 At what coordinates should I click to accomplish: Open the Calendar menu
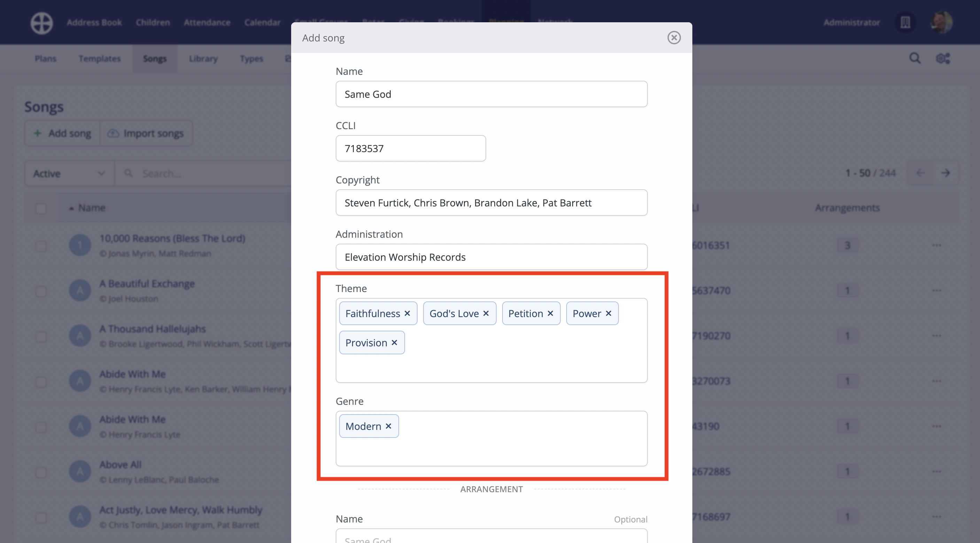click(263, 22)
